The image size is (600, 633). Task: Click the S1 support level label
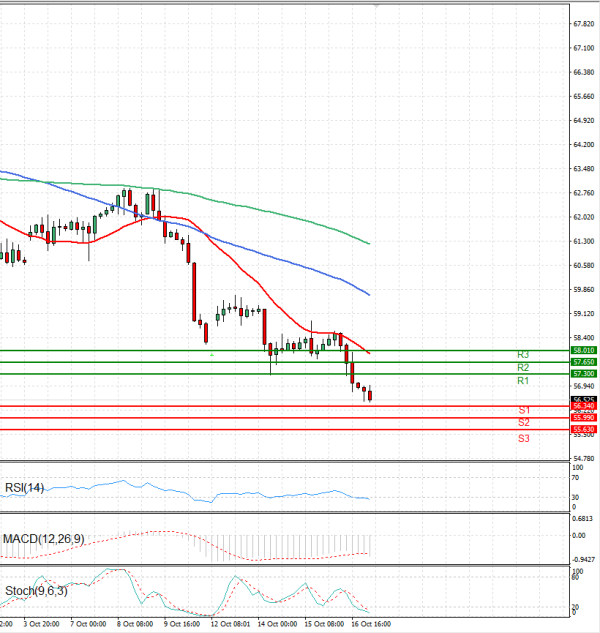[524, 411]
